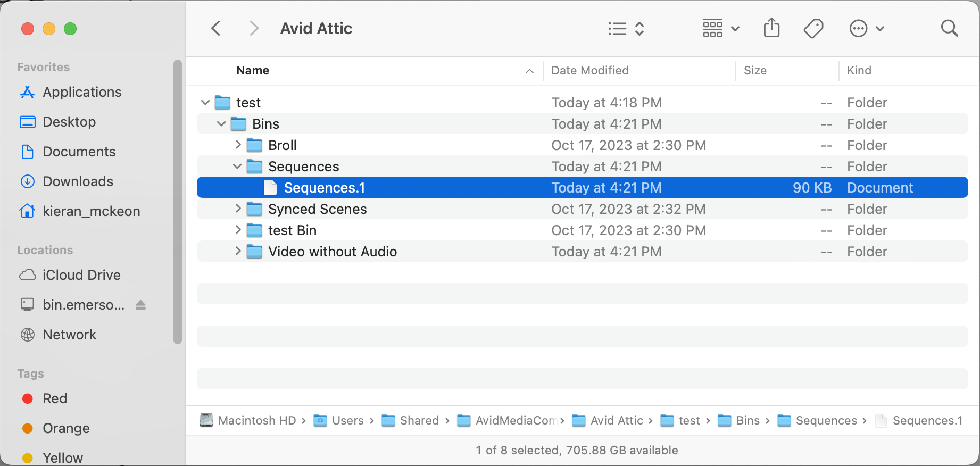This screenshot has height=466, width=980.
Task: Click the Sequences.1 Document kind cell
Action: click(880, 187)
